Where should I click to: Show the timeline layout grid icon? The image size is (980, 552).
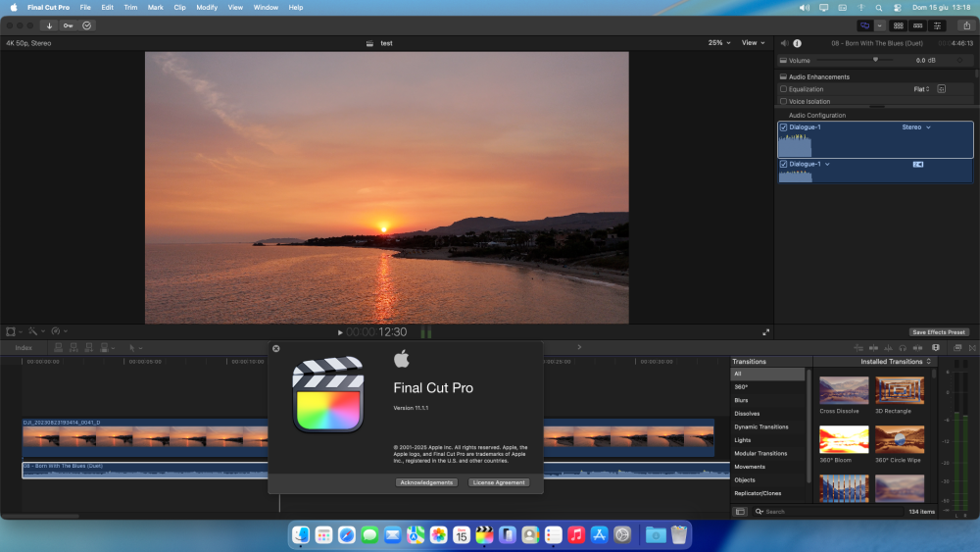pyautogui.click(x=898, y=25)
